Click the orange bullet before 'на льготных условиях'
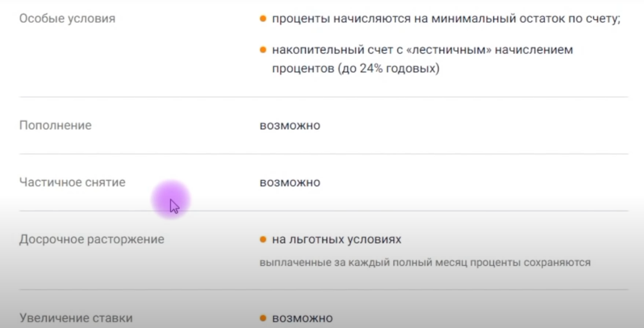Viewport: 644px width, 328px height. 263,239
